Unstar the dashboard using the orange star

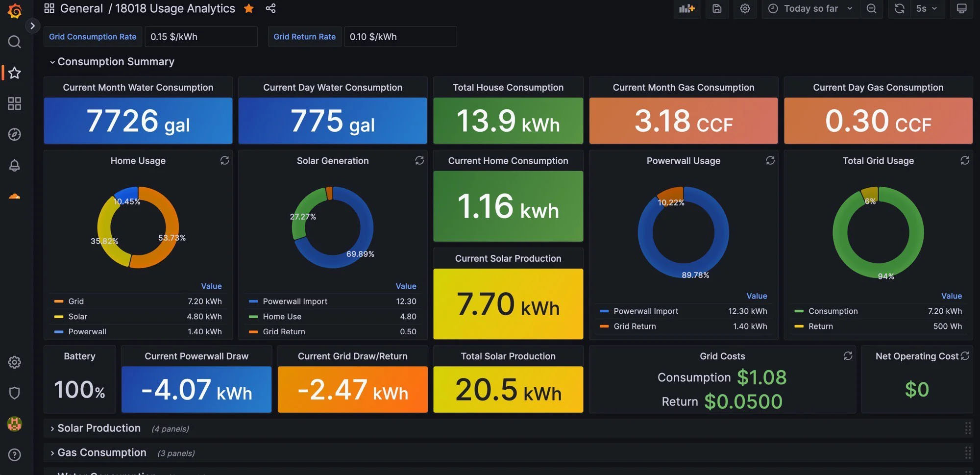tap(249, 8)
